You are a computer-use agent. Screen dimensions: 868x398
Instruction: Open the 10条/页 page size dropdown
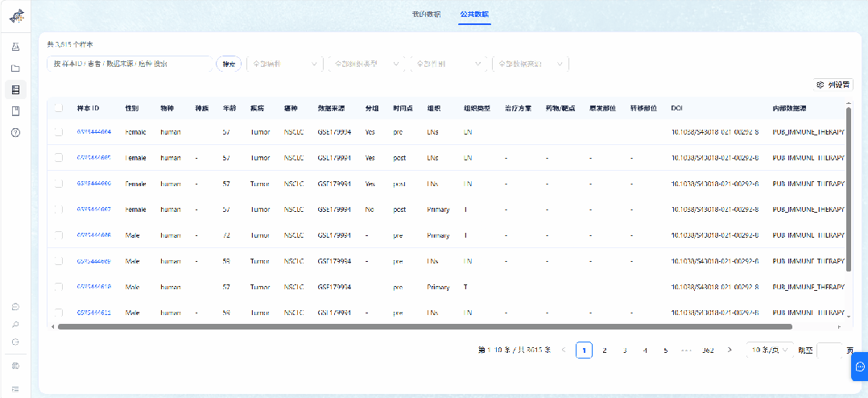point(770,350)
